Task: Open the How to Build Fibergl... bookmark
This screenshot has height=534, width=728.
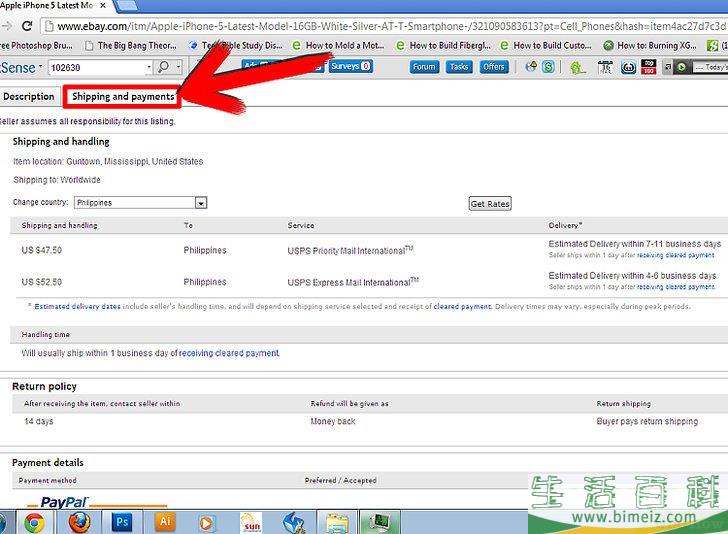Action: 443,46
